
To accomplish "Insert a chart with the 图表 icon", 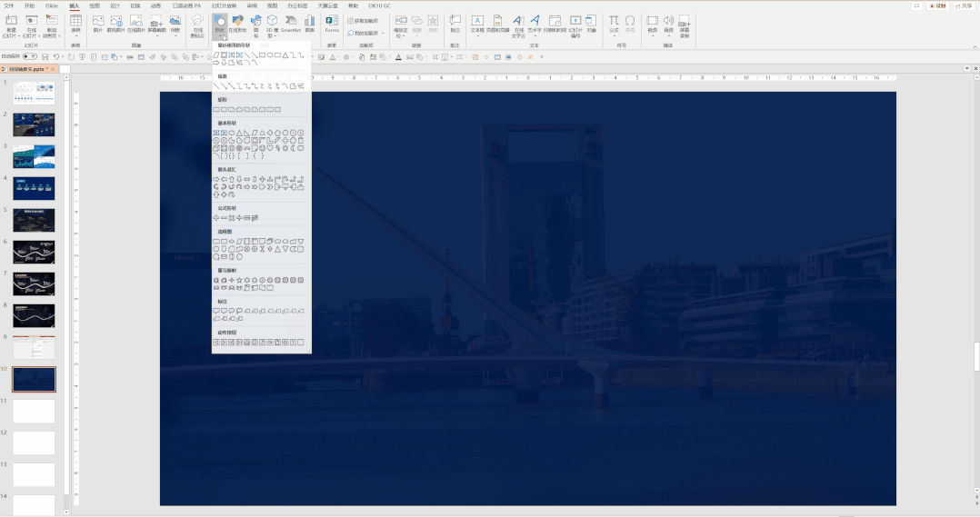I will (x=310, y=24).
